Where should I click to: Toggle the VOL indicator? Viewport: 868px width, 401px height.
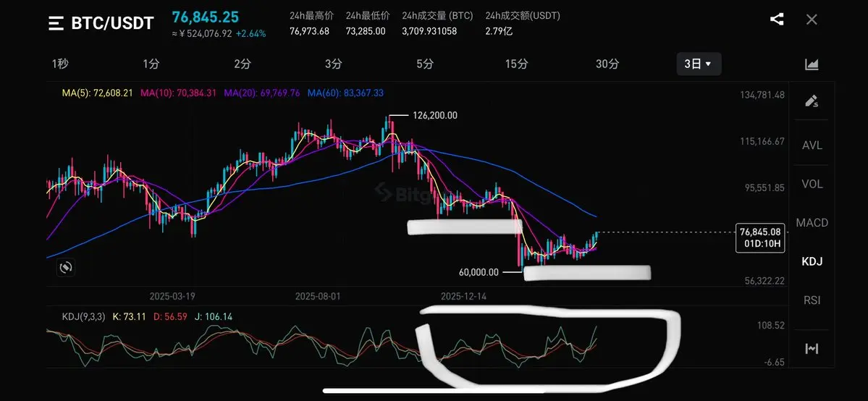(812, 184)
